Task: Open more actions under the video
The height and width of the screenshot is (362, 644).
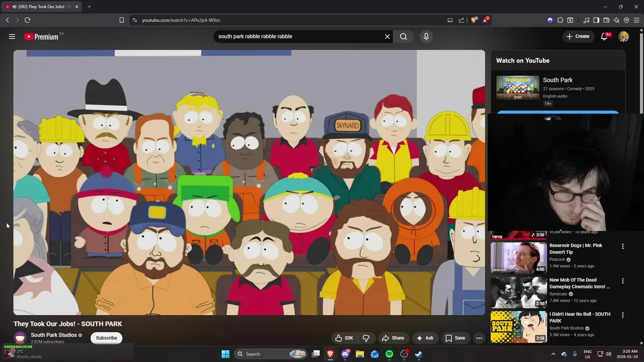Action: coord(479,338)
